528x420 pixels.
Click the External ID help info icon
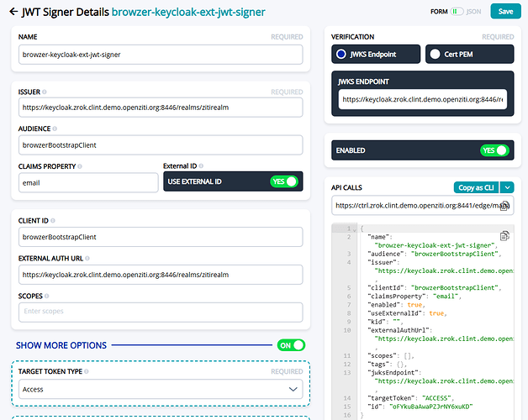(201, 166)
